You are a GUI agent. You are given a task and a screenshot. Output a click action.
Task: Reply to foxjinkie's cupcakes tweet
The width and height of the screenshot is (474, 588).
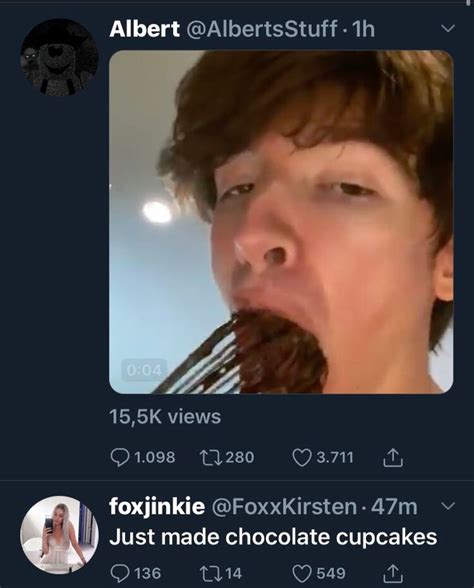[x=120, y=573]
